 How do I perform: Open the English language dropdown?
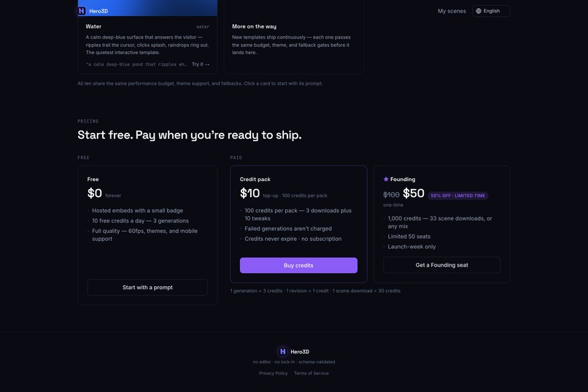(491, 11)
